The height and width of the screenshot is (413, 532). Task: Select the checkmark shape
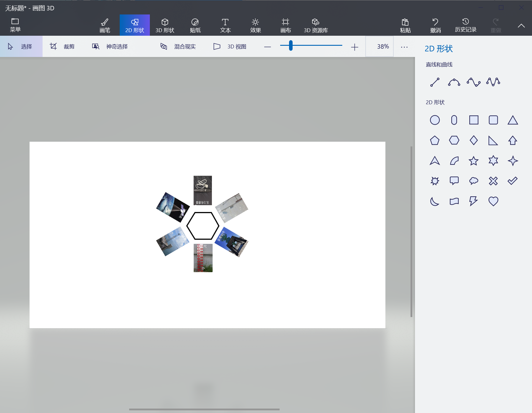(512, 181)
